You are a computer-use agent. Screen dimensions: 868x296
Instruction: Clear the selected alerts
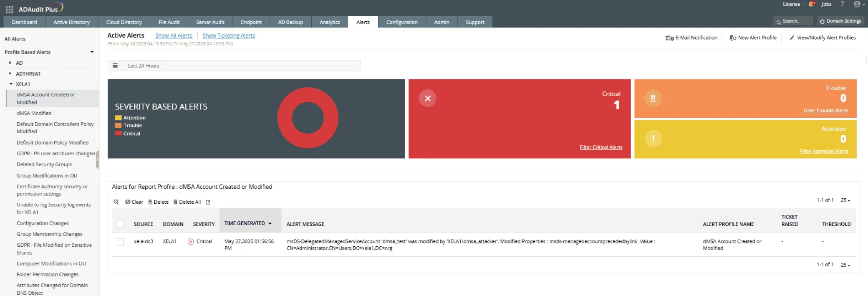134,202
